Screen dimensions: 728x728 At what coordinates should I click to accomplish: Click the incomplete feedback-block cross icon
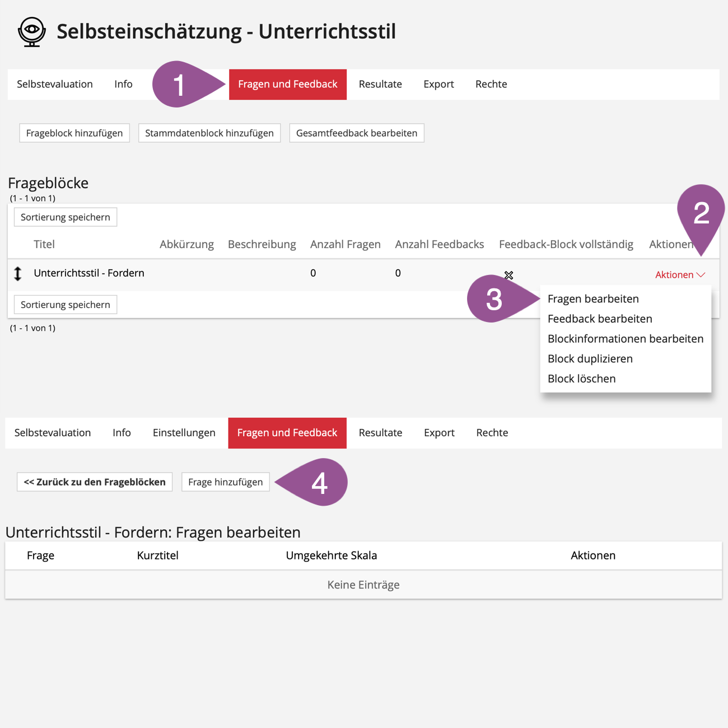[x=508, y=275]
